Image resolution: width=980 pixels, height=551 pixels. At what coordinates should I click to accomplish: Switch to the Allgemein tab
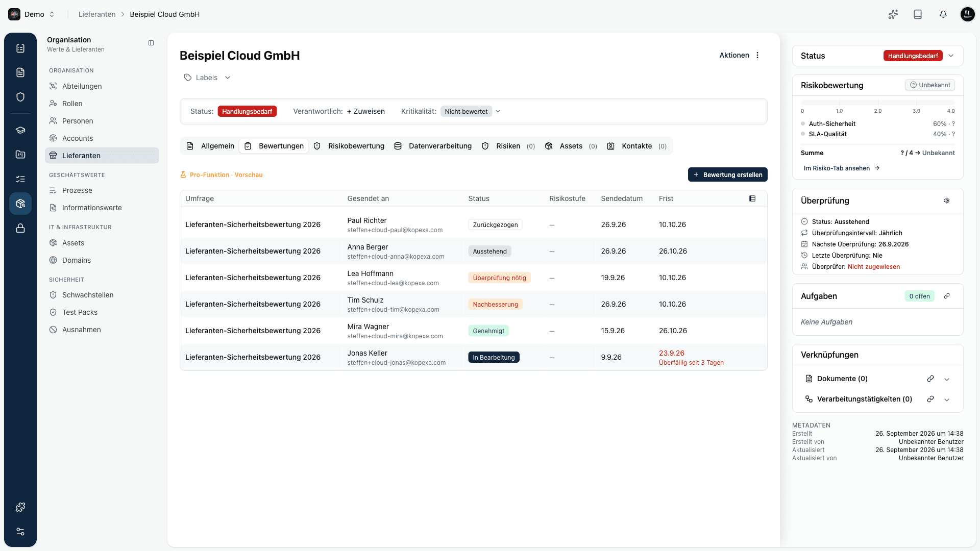pos(210,146)
